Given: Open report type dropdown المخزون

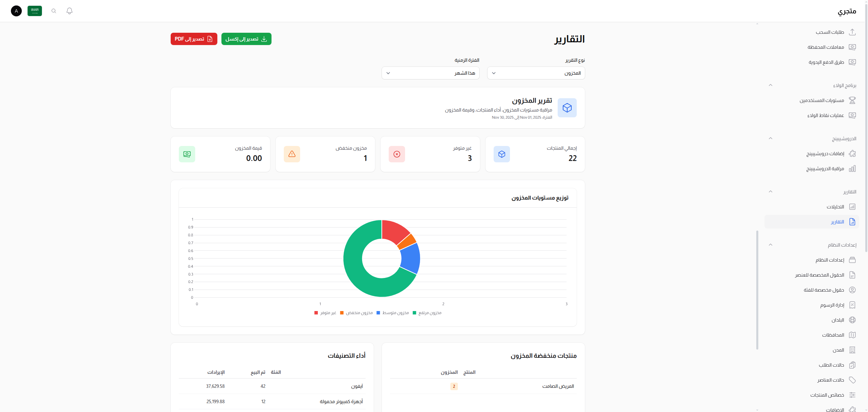Looking at the screenshot, I should click(536, 73).
